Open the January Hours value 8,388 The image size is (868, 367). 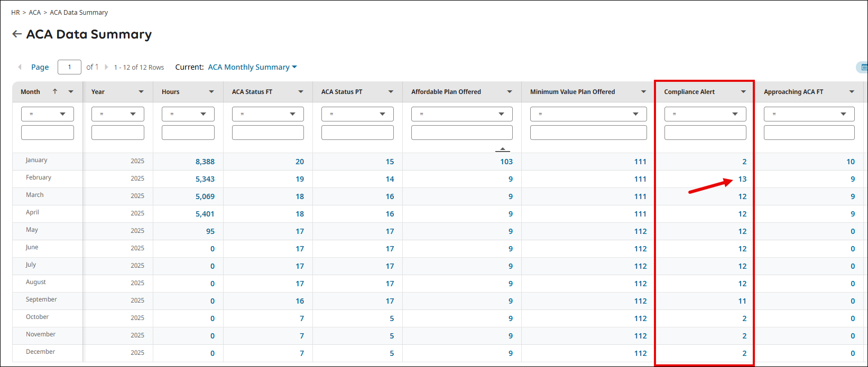tap(205, 162)
